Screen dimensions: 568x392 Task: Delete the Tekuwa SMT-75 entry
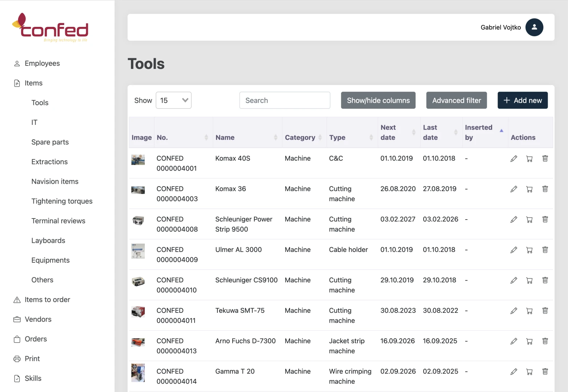tap(545, 311)
